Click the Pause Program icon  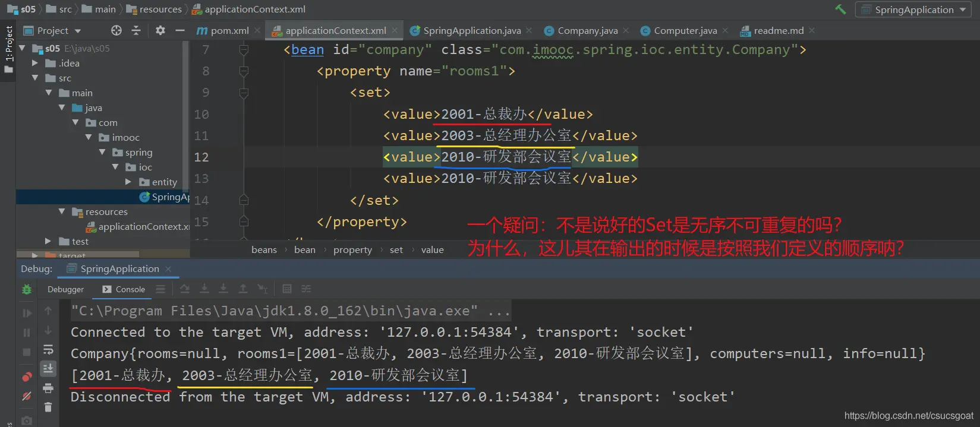(27, 333)
